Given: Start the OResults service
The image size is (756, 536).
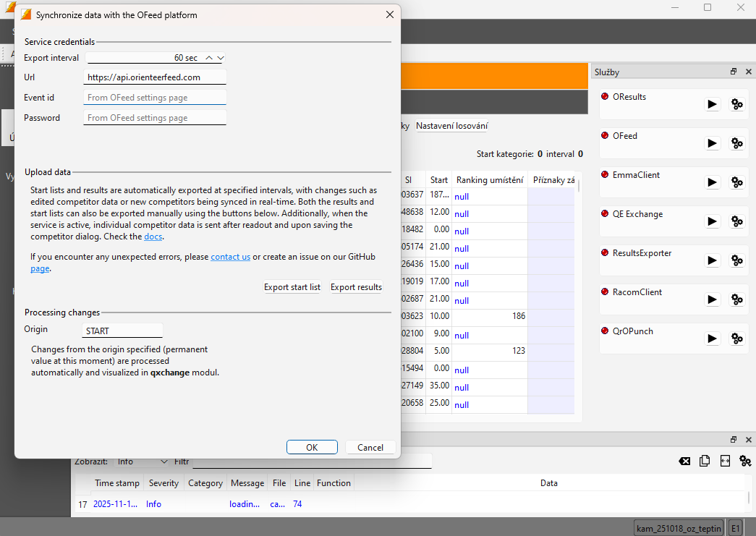Looking at the screenshot, I should [713, 104].
